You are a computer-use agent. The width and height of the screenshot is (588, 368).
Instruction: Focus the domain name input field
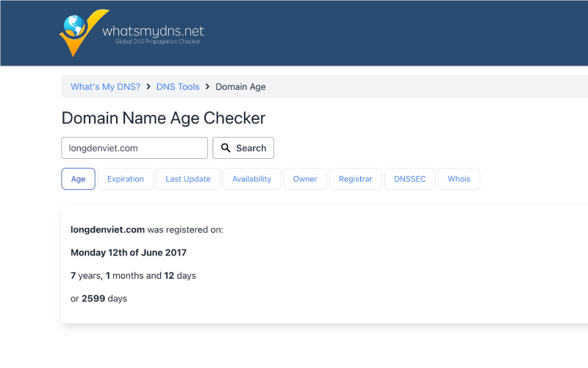[135, 148]
